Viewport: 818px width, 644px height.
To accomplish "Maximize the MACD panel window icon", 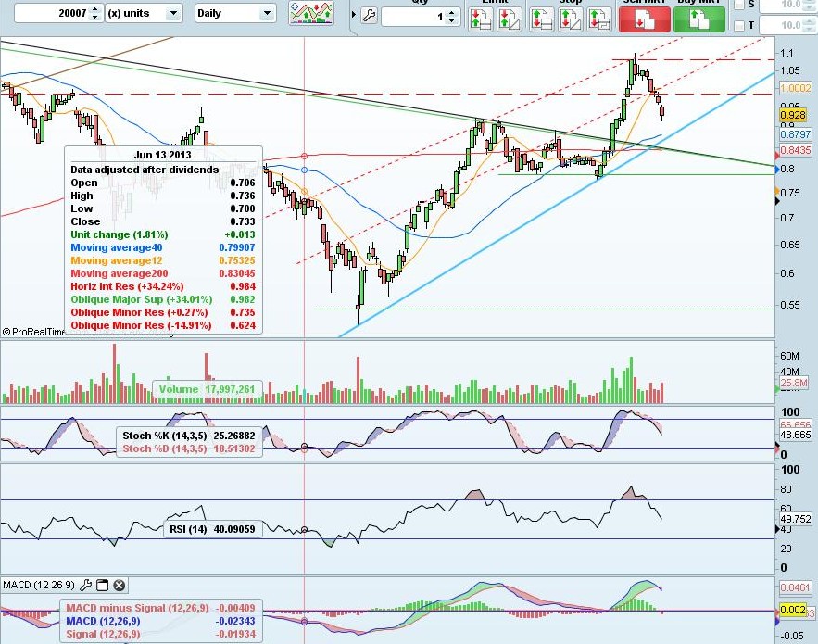I will point(102,585).
